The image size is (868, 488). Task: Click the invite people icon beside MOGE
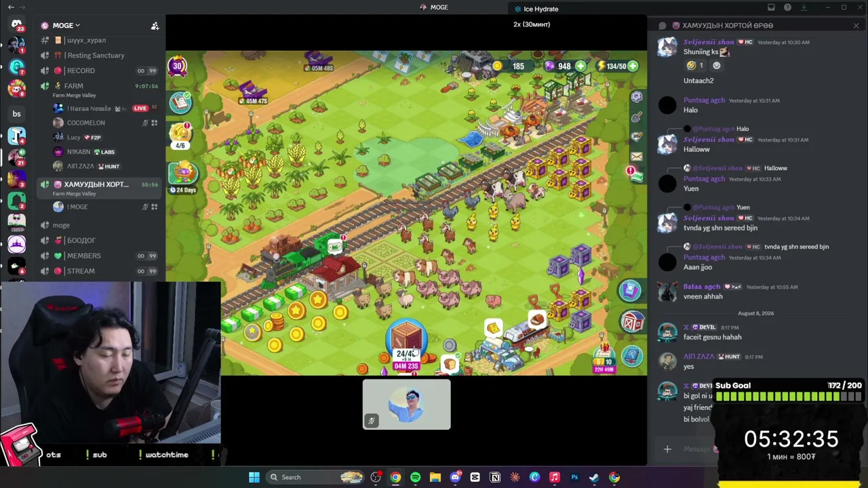tap(155, 26)
